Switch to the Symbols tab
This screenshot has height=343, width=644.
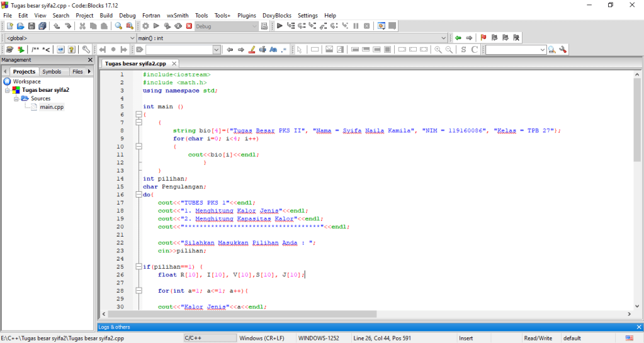coord(52,72)
